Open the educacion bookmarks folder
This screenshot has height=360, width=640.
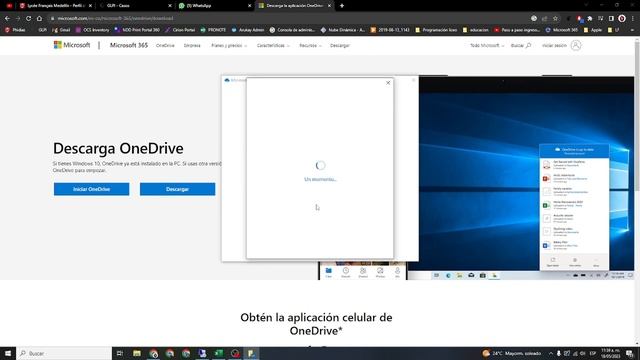pos(476,30)
